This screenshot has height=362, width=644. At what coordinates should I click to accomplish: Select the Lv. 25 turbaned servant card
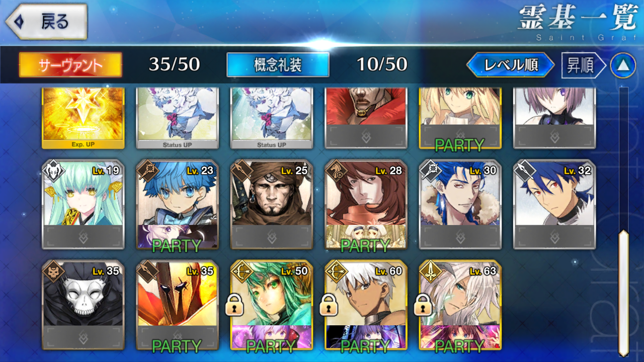[271, 204]
